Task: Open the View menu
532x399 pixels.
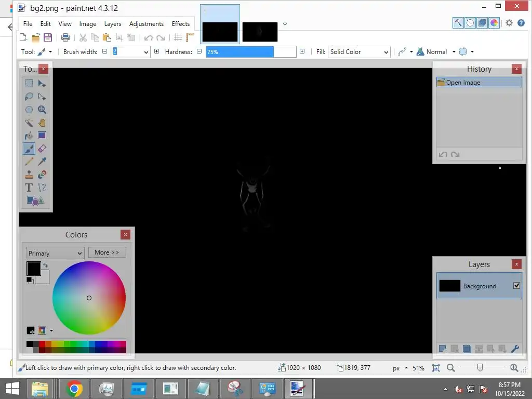Action: [x=65, y=24]
